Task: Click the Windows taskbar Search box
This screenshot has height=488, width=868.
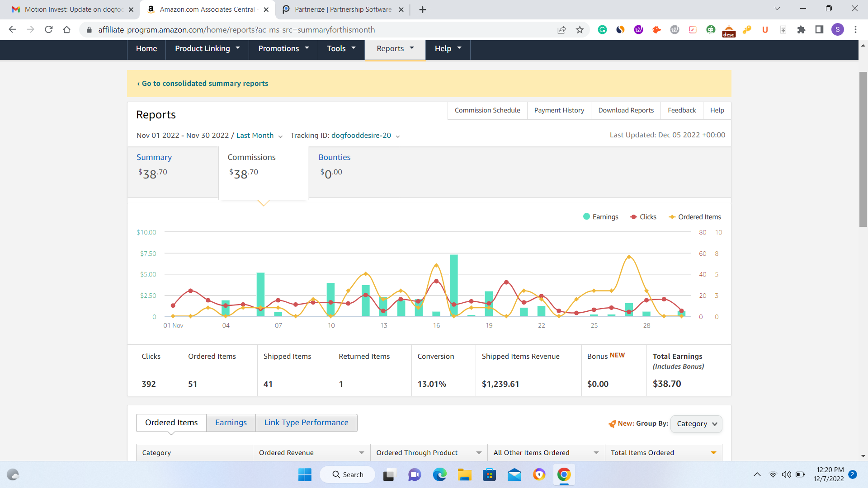Action: point(348,474)
